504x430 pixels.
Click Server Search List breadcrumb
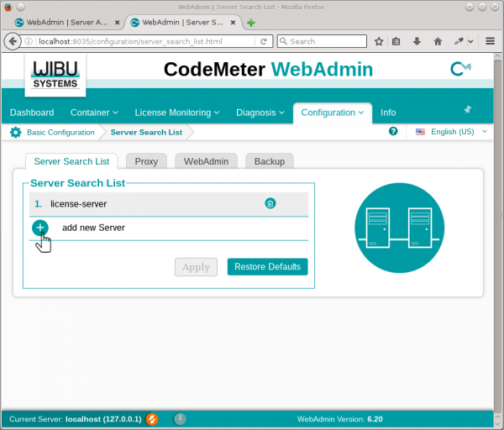pos(146,133)
